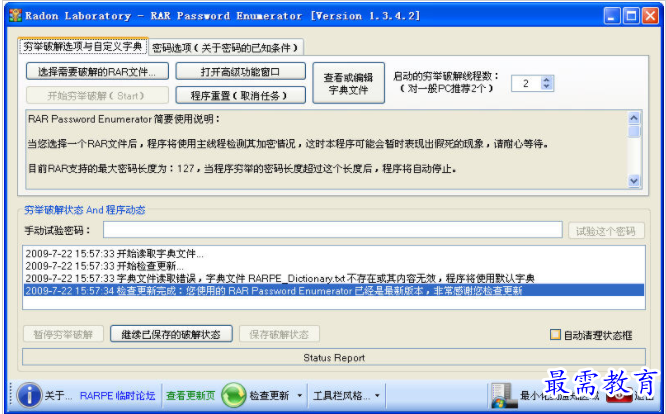
Task: Select log row 字典文件读取错误
Action: click(x=334, y=278)
